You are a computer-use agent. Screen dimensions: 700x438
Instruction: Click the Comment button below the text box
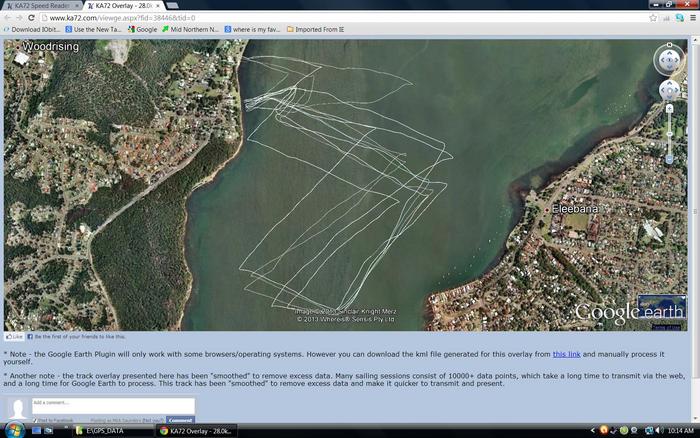(180, 420)
